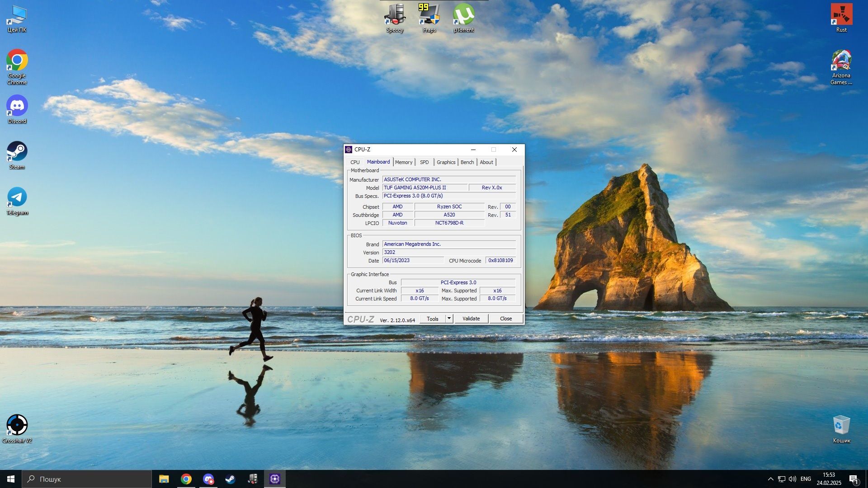This screenshot has width=868, height=488.
Task: Click the TUF GAMING A520M-PLUS II model field
Action: 425,188
